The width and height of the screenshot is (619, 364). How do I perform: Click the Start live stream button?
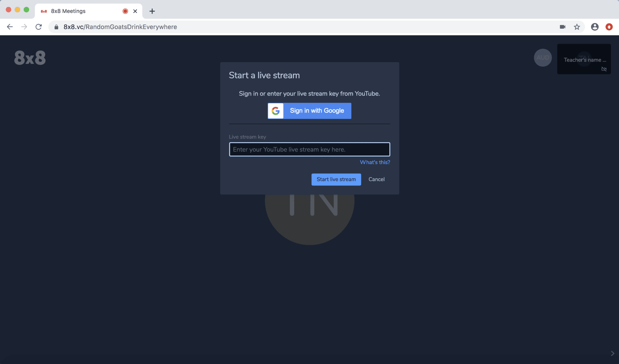point(336,179)
